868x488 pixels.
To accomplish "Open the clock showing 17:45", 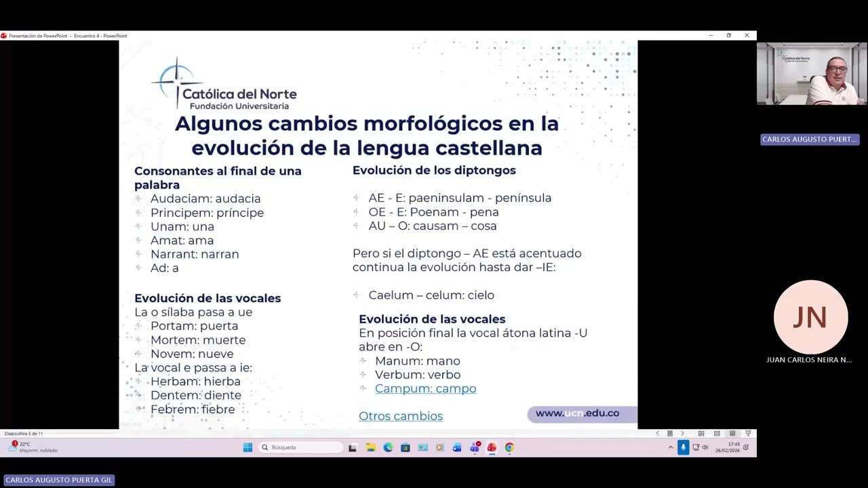I will [728, 447].
